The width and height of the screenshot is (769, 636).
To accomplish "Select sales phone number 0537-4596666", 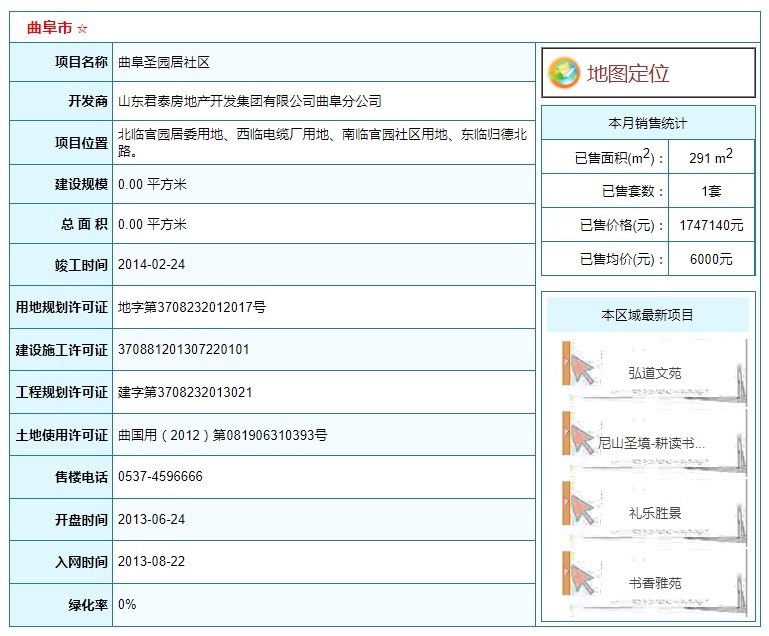I will pyautogui.click(x=160, y=476).
